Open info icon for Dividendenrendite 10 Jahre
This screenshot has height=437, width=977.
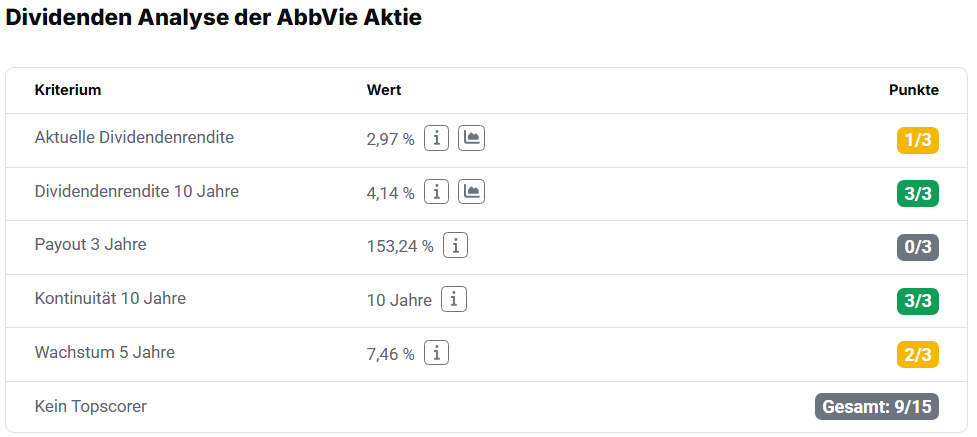click(436, 192)
